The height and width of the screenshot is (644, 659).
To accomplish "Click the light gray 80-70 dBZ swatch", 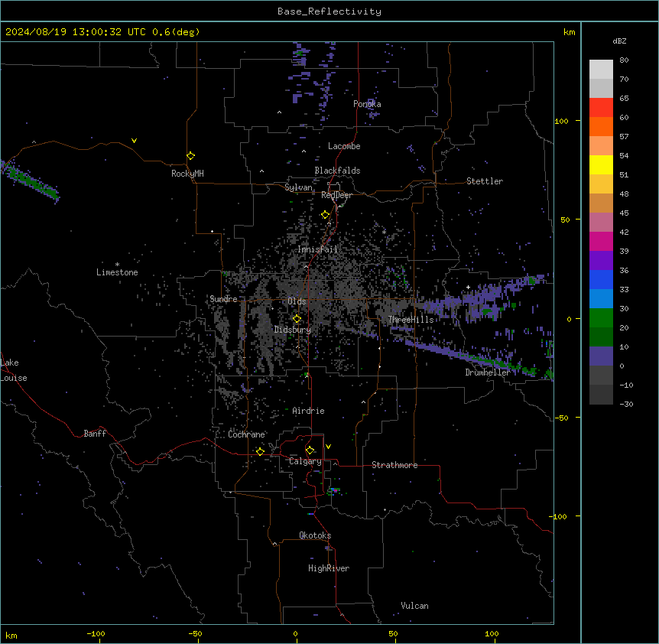I will [601, 70].
